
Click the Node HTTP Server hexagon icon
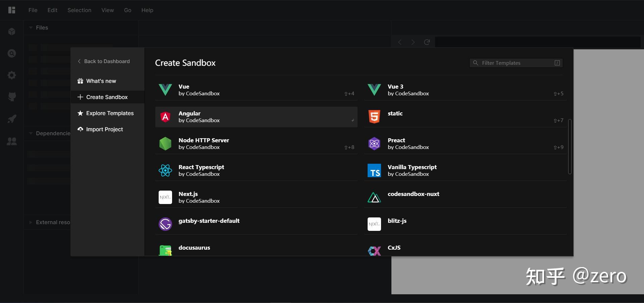pyautogui.click(x=165, y=144)
